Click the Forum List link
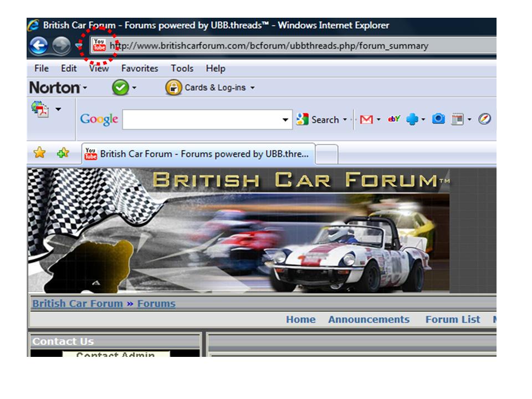Viewport: 532px width, 399px height. [x=453, y=320]
